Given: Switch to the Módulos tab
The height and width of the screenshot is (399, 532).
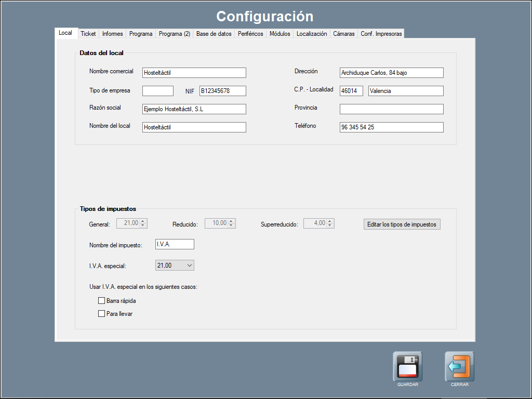Looking at the screenshot, I should pos(280,34).
